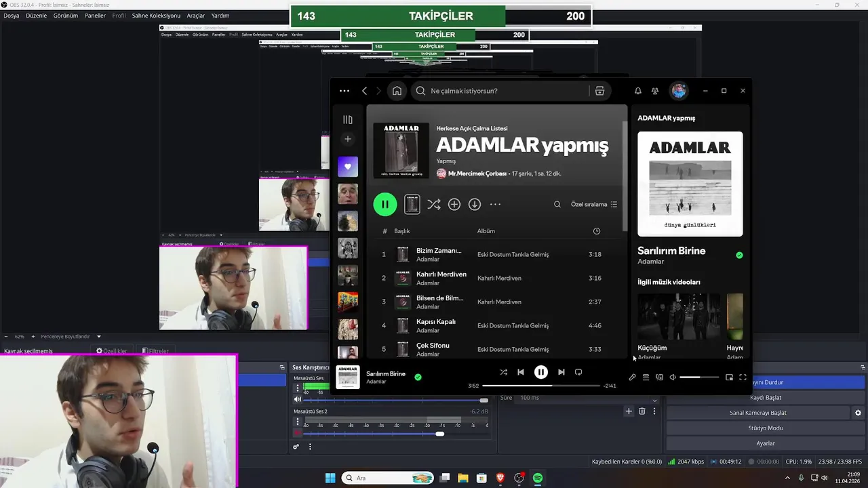The height and width of the screenshot is (488, 868).
Task: Open Özel sıralama sort dropdown
Action: tap(594, 204)
